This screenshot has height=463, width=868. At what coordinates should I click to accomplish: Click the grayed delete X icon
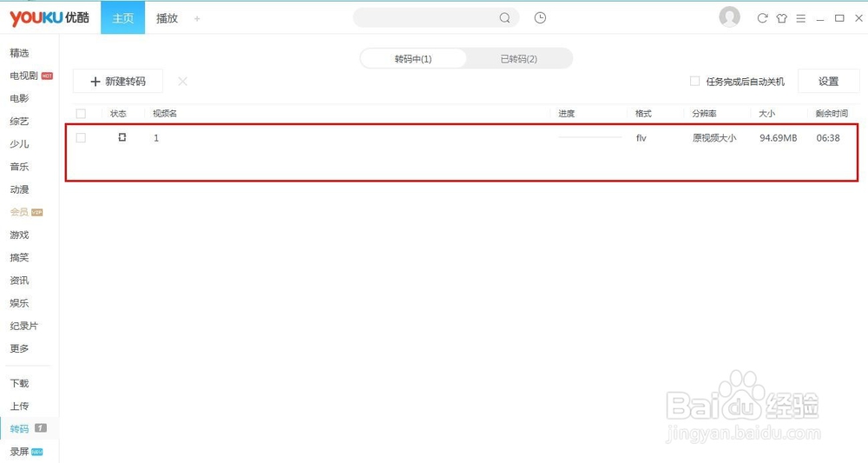pyautogui.click(x=182, y=82)
